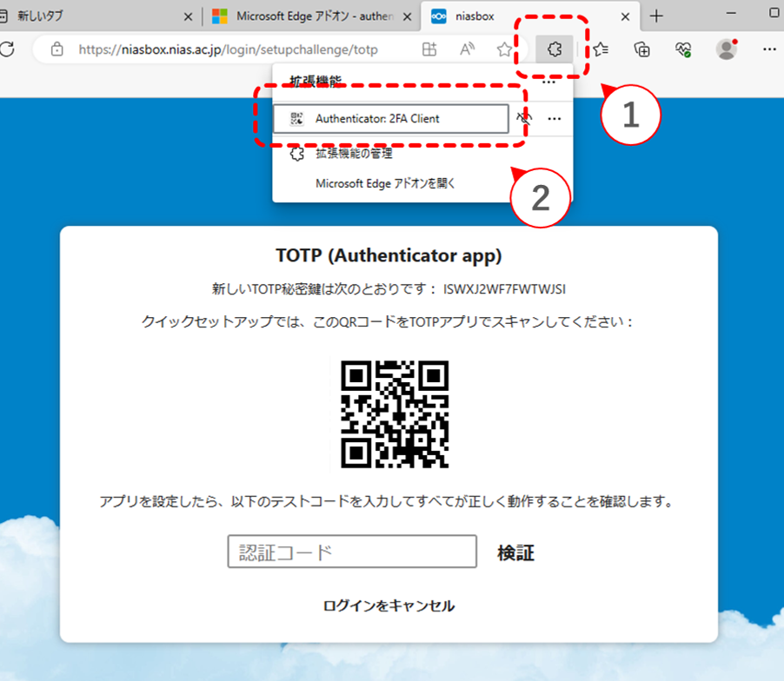Click the browser refresh icon
The image size is (784, 681).
[6, 49]
